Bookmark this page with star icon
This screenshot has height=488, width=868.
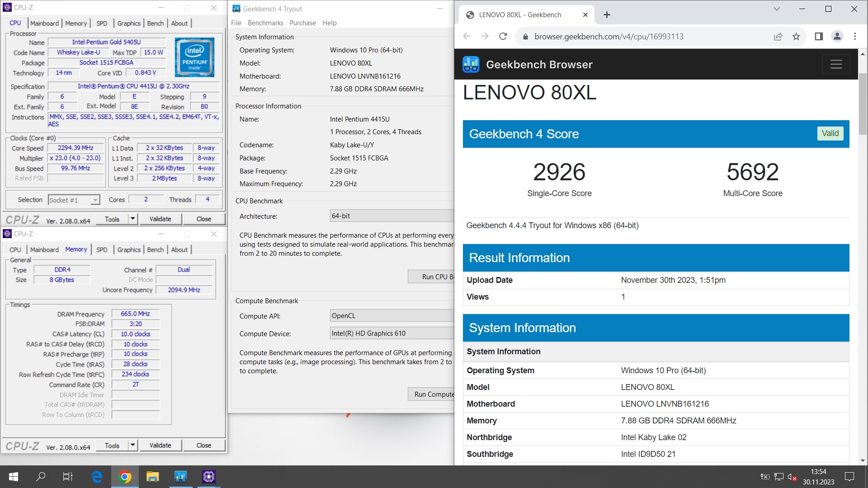pyautogui.click(x=796, y=37)
